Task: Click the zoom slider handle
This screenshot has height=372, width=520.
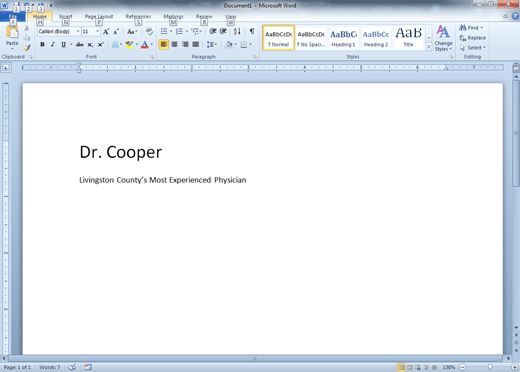Action: 490,367
